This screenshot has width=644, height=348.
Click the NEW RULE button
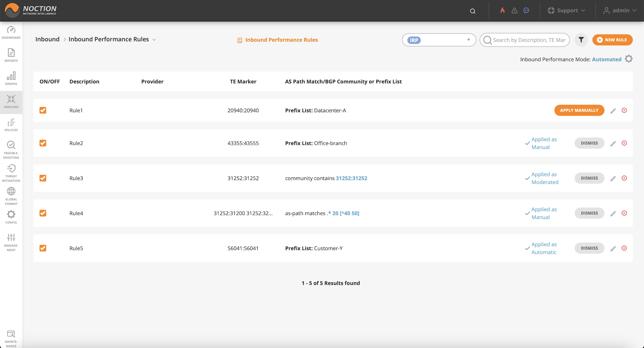tap(612, 40)
